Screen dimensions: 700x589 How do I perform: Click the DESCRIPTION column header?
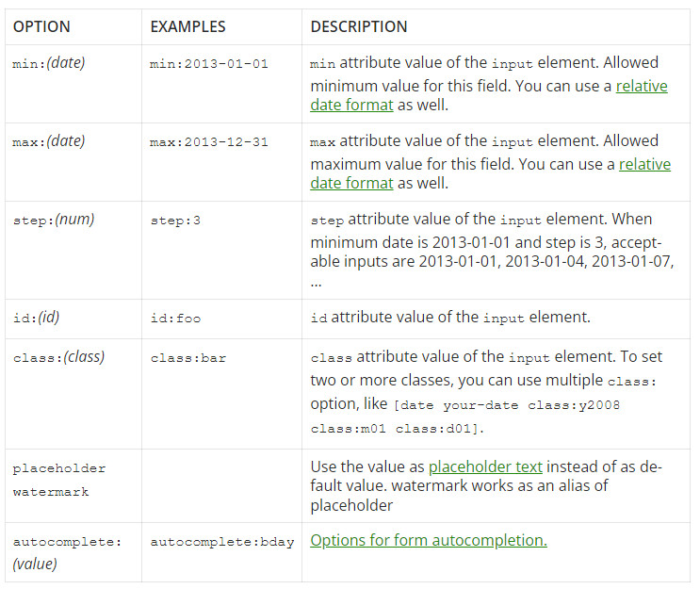tap(359, 26)
